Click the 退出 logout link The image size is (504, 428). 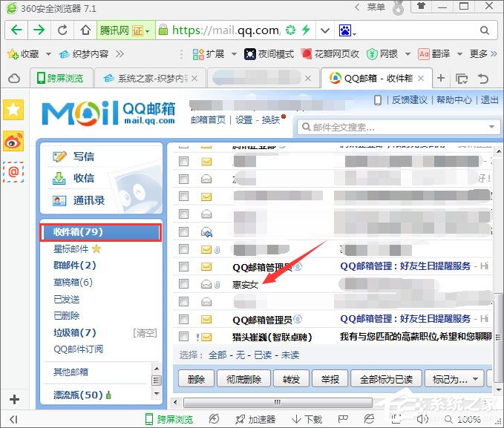489,100
